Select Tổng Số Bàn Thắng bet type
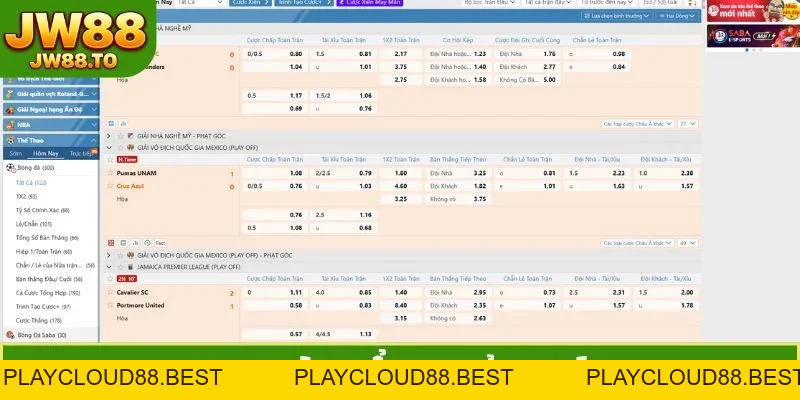The image size is (800, 400). point(47,238)
